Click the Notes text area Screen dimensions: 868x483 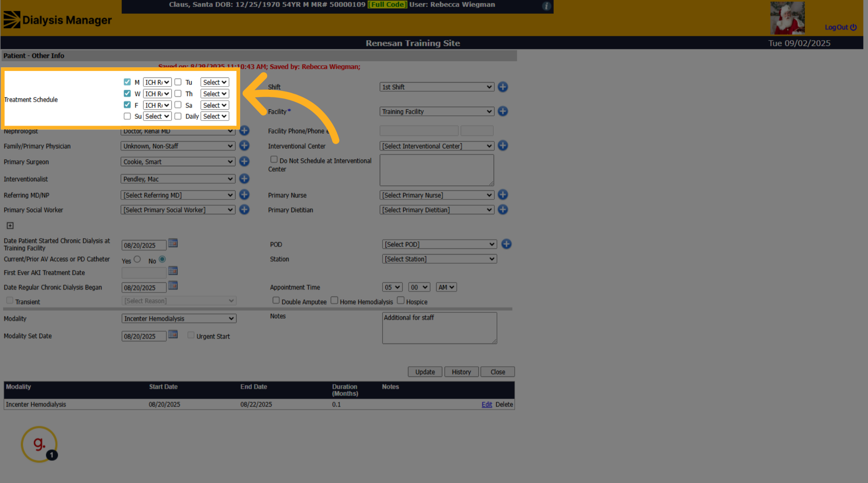439,328
